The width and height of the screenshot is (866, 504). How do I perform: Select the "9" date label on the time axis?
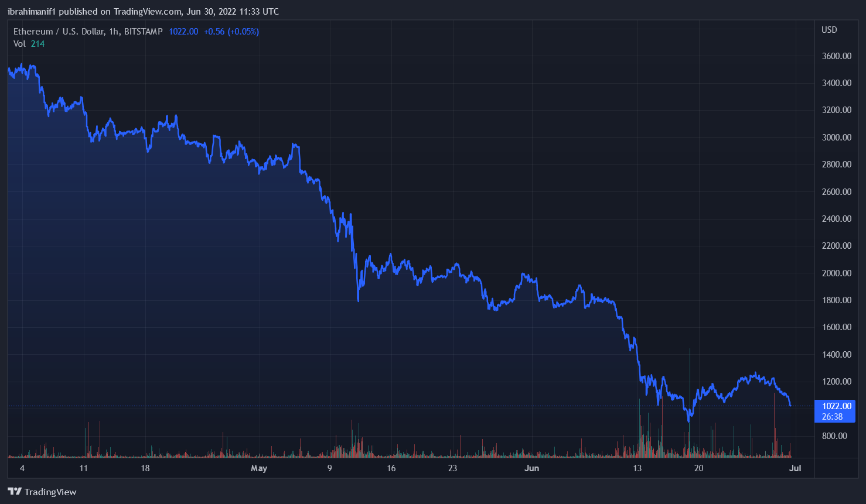[x=330, y=468]
